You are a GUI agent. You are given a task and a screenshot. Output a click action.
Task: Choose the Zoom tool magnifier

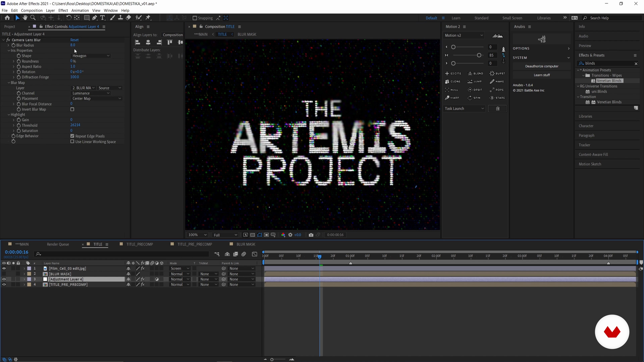coord(33,18)
